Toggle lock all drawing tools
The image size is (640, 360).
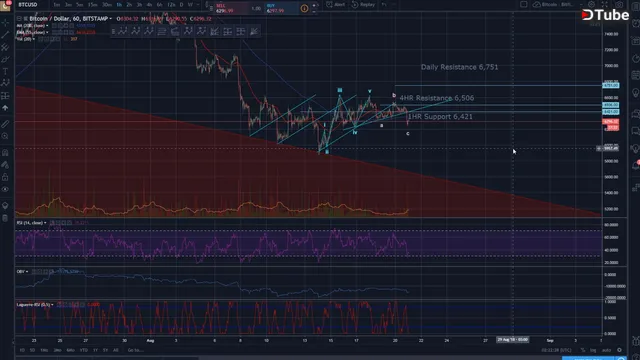click(5, 177)
